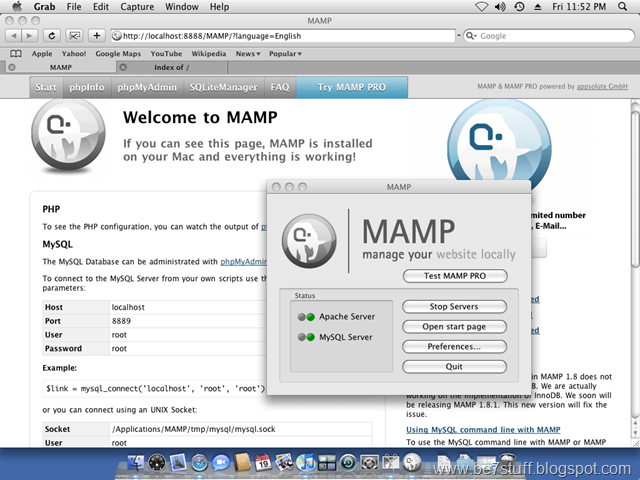Expand the News bookmarks dropdown
The image size is (640, 480).
248,53
